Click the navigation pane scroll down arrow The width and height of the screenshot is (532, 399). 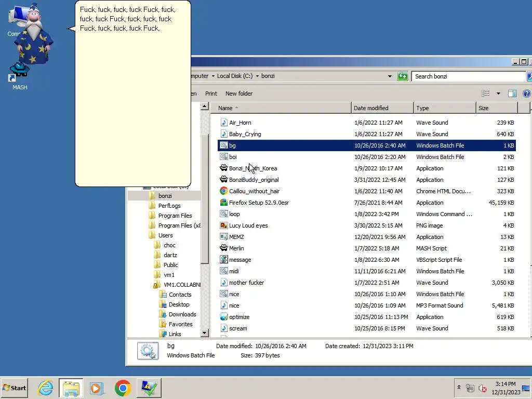coord(205,333)
